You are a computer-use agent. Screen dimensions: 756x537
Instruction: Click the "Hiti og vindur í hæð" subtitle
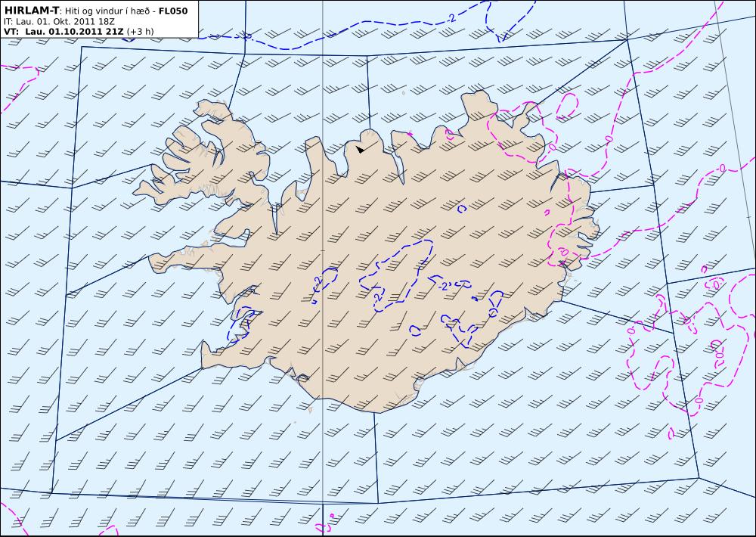pyautogui.click(x=108, y=11)
